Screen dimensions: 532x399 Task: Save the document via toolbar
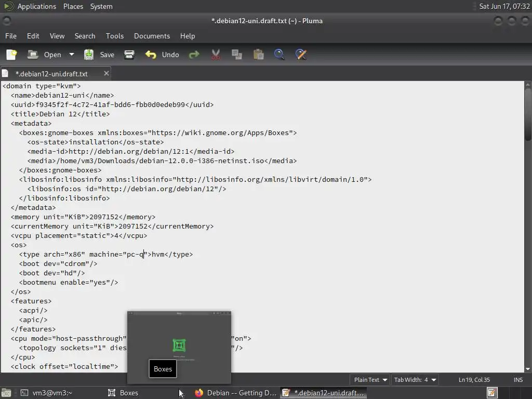[x=99, y=55]
